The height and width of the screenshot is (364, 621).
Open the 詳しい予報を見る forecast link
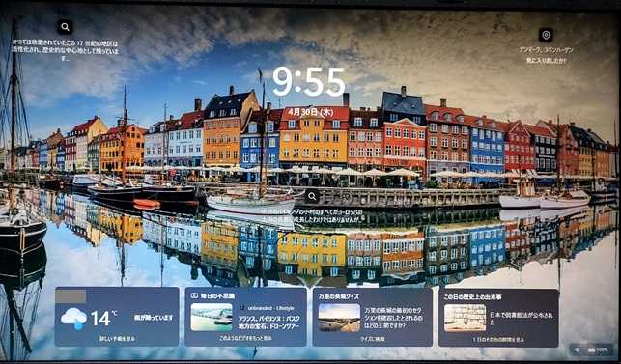click(x=117, y=339)
